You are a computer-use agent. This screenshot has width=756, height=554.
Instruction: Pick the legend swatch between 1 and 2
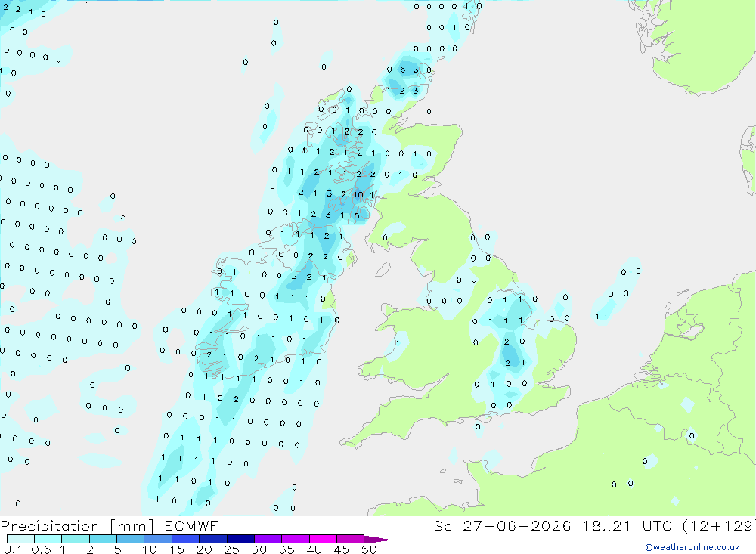click(x=76, y=539)
